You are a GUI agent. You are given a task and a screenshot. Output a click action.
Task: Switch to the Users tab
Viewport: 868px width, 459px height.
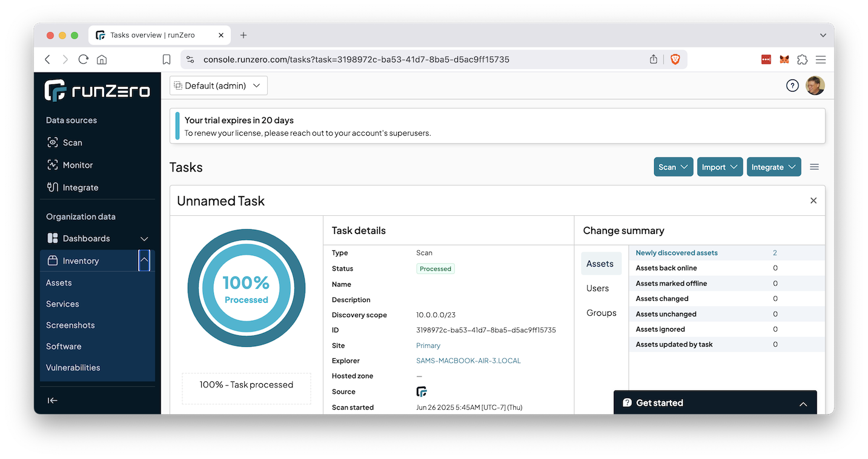(x=597, y=289)
